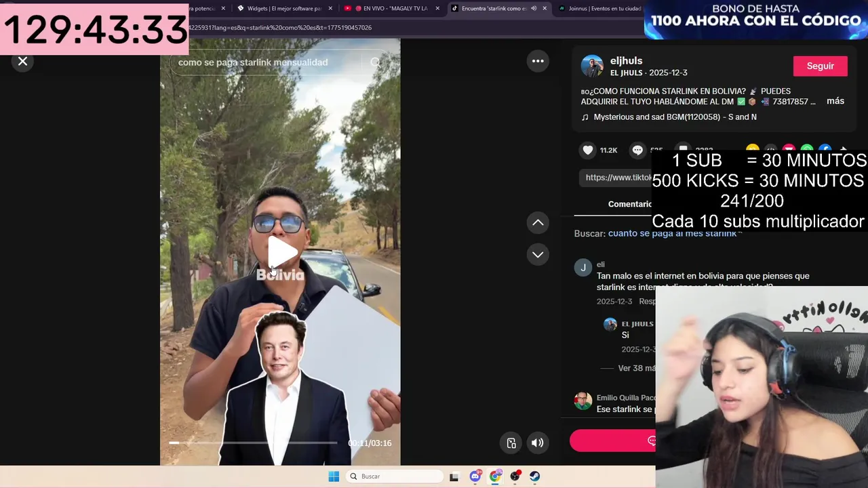Click the video progress bar

point(253,443)
